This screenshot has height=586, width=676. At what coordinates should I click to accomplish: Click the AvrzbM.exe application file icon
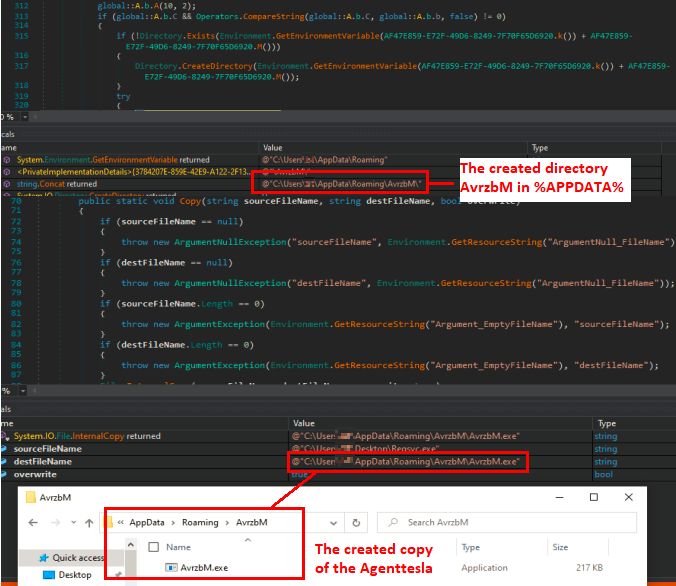point(171,567)
